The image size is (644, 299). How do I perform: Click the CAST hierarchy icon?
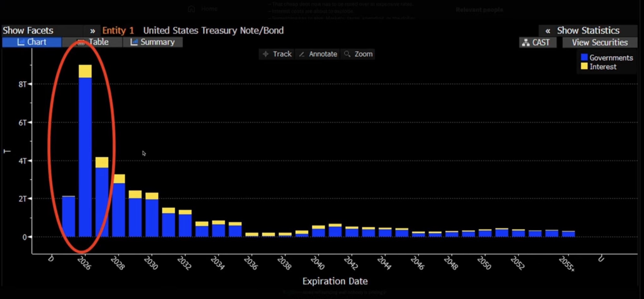click(x=525, y=42)
